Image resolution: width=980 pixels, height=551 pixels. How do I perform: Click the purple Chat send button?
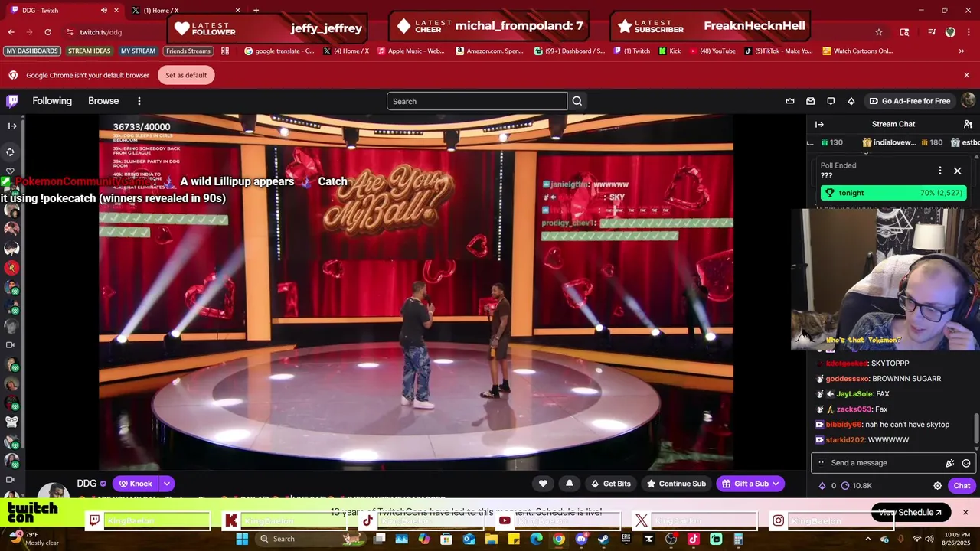(x=962, y=486)
